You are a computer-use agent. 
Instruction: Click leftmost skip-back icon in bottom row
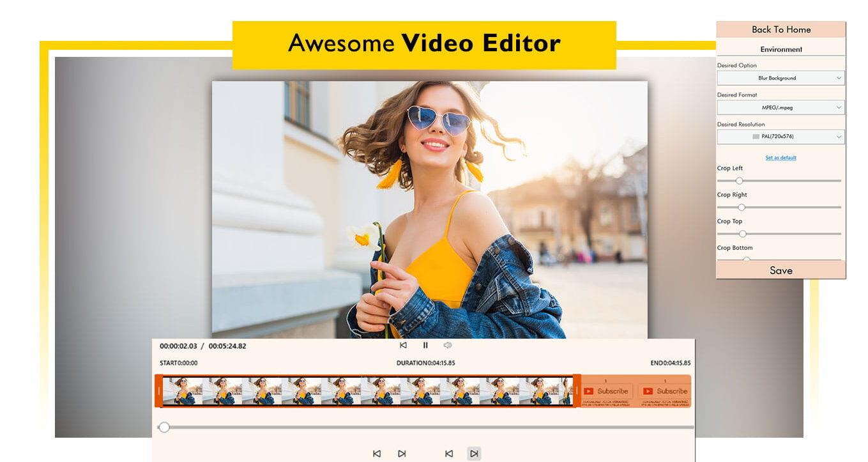point(377,454)
